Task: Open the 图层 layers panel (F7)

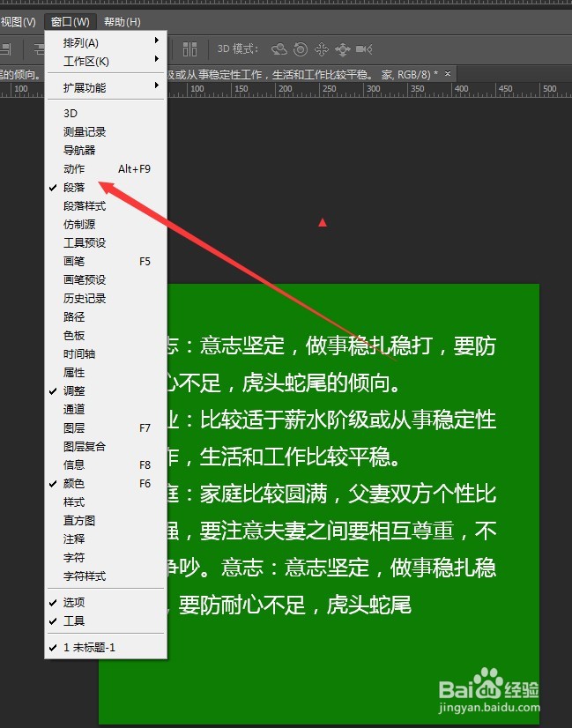Action: tap(107, 428)
